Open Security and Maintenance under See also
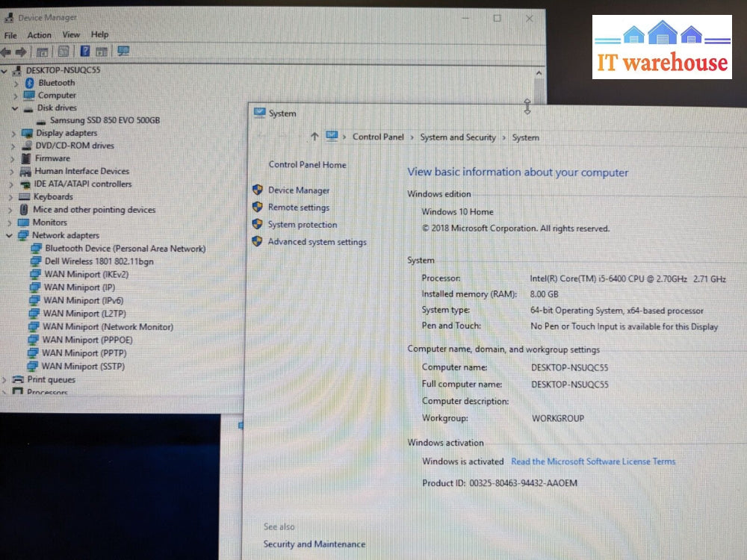This screenshot has width=747, height=560. tap(314, 544)
